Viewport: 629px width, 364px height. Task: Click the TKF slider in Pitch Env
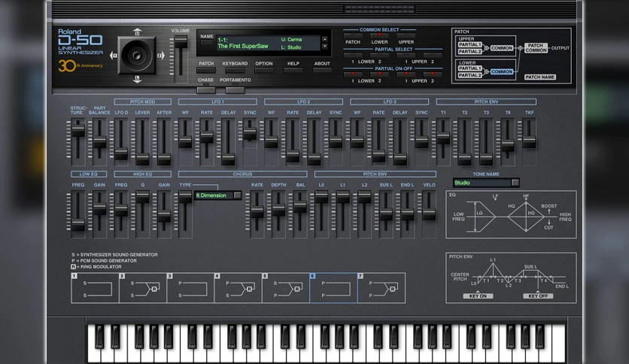pos(529,142)
